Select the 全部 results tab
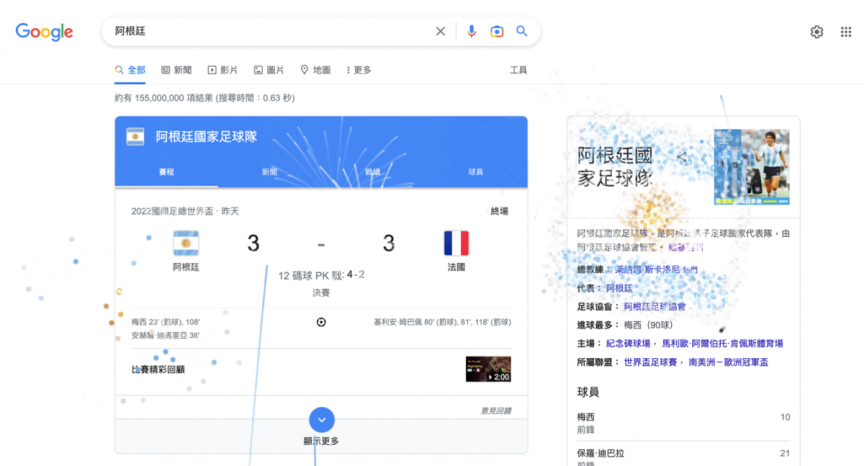 click(x=130, y=70)
